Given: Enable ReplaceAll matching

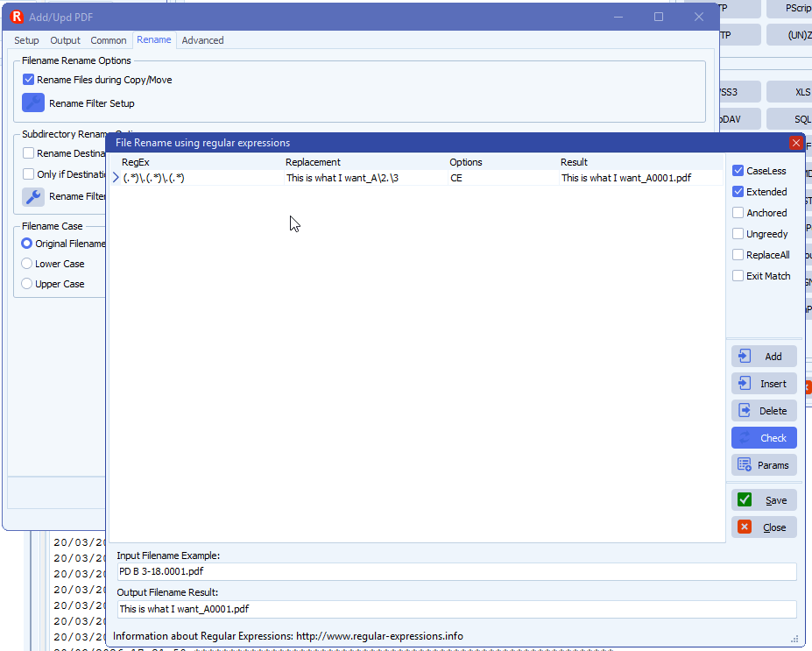Looking at the screenshot, I should coord(738,254).
